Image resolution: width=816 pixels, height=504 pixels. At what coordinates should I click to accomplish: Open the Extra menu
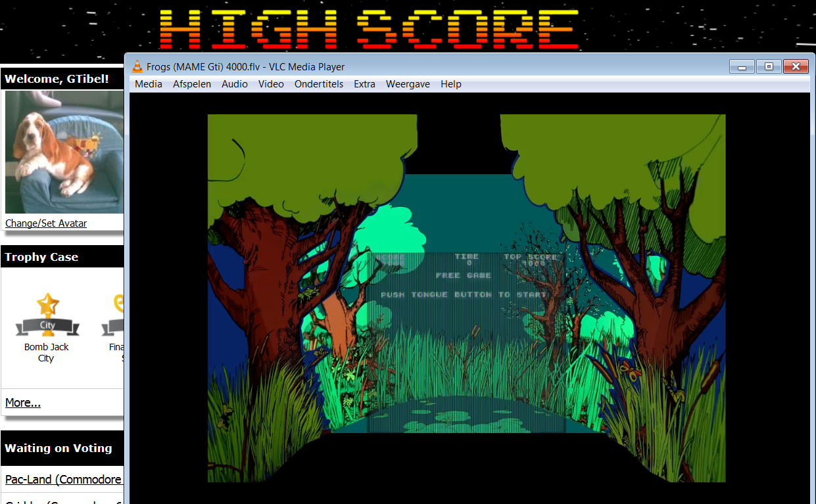pyautogui.click(x=364, y=84)
